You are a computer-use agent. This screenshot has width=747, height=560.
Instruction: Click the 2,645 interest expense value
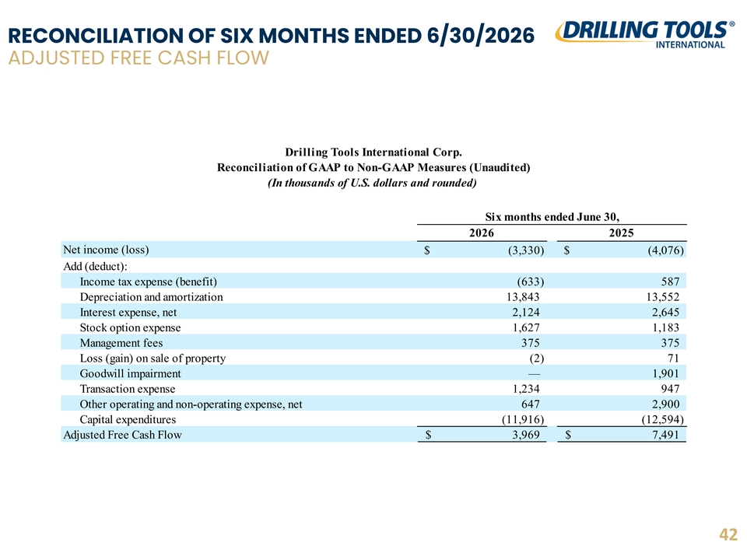pyautogui.click(x=665, y=313)
